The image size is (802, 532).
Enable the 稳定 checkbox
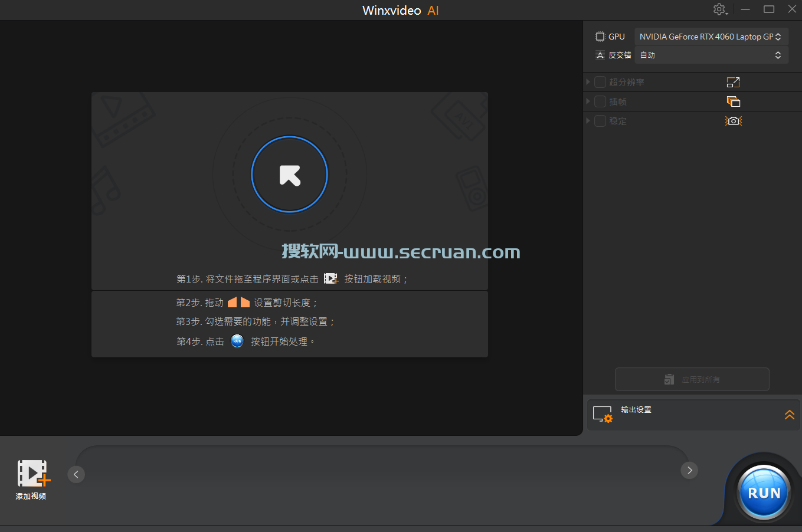pos(600,121)
